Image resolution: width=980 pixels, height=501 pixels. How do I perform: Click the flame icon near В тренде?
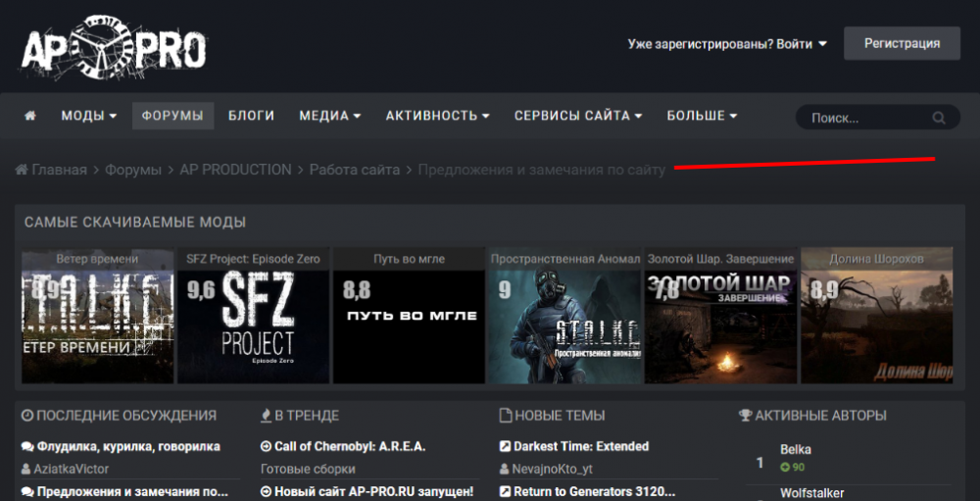pos(266,416)
